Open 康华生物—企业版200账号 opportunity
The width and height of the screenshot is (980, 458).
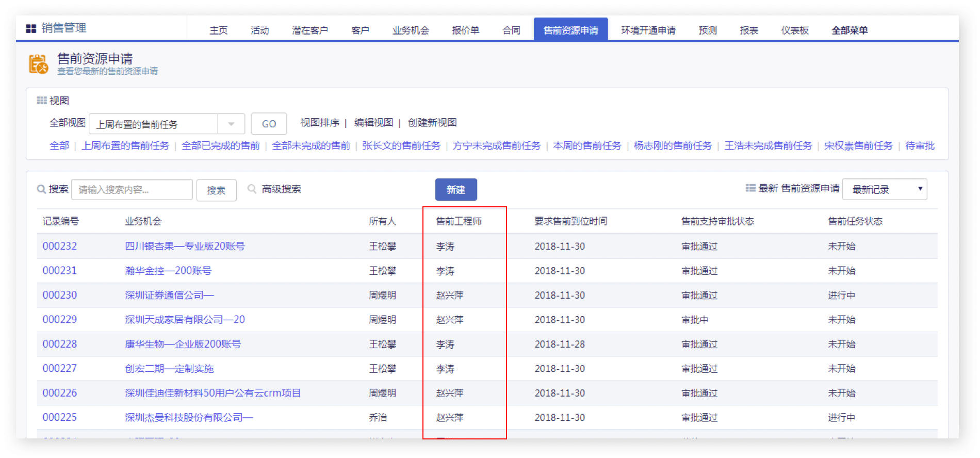[183, 344]
